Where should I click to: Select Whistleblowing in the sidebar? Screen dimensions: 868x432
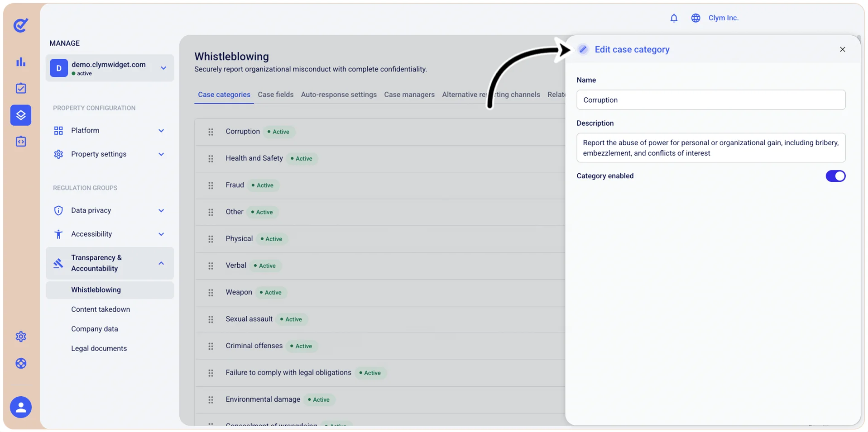click(x=110, y=290)
